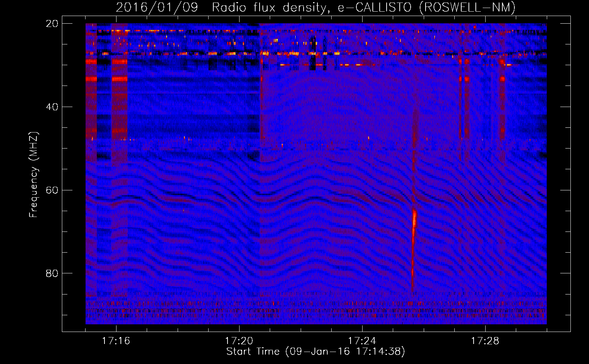
Task: Click the plot title mentioning e-CALLISTO (ROSWELL-NM)
Action: pyautogui.click(x=316, y=7)
